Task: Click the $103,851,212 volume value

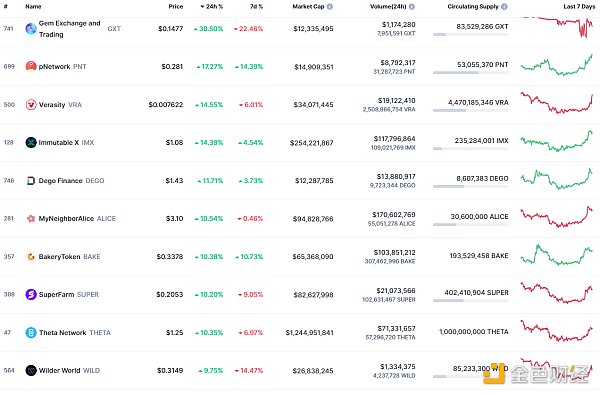Action: (394, 253)
